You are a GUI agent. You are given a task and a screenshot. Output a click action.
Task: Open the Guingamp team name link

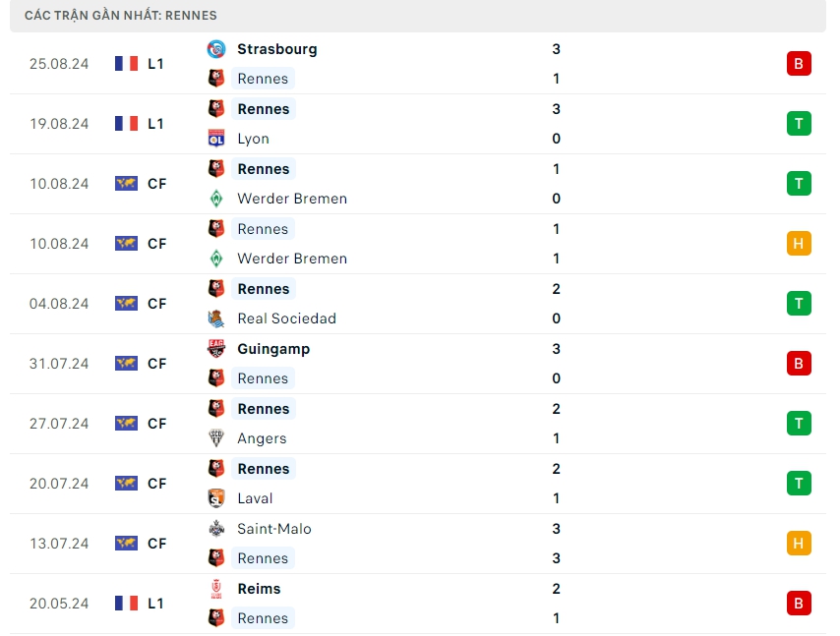pyautogui.click(x=273, y=349)
